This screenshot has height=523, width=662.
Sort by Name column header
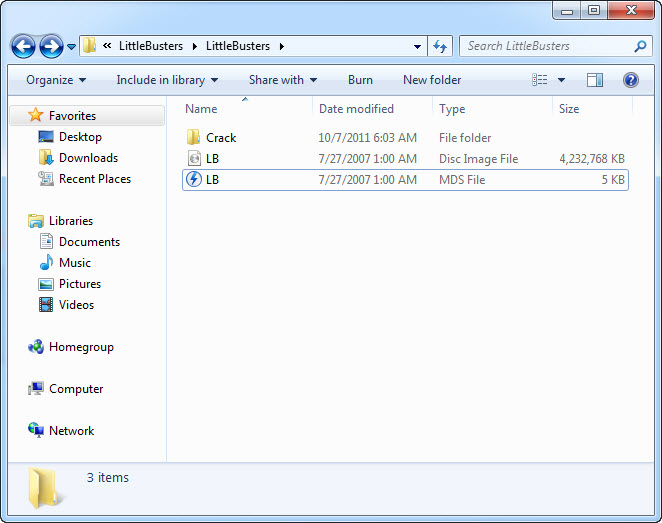point(201,109)
